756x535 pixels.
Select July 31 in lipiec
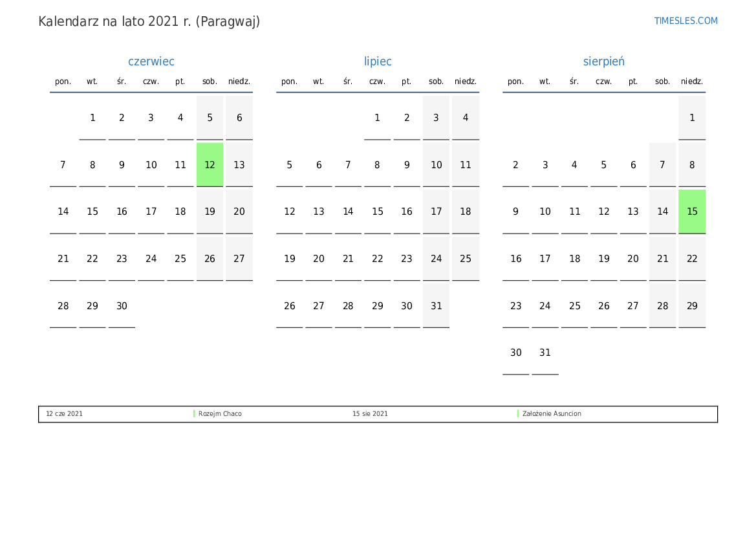point(436,306)
